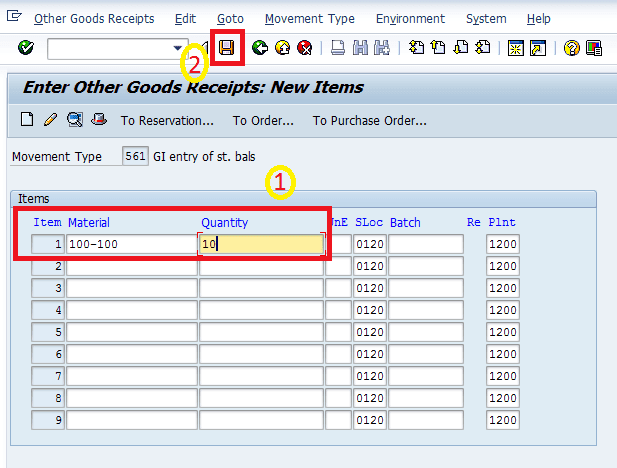This screenshot has width=617, height=468.
Task: Click the Print icon in toolbar
Action: tap(338, 48)
